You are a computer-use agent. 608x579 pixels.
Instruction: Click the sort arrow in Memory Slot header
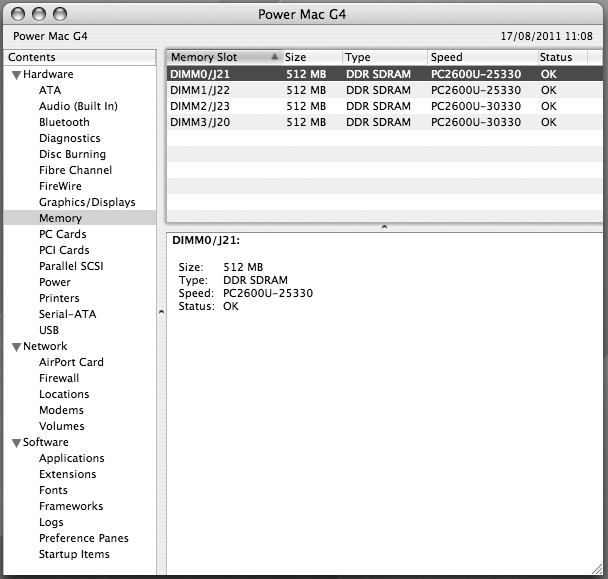pyautogui.click(x=275, y=57)
